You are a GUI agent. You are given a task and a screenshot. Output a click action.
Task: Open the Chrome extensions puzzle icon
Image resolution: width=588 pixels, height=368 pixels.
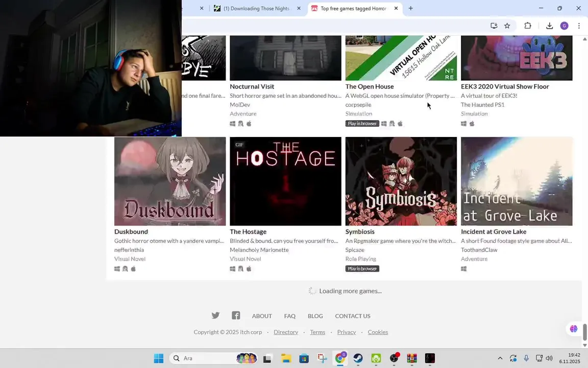[x=528, y=26]
